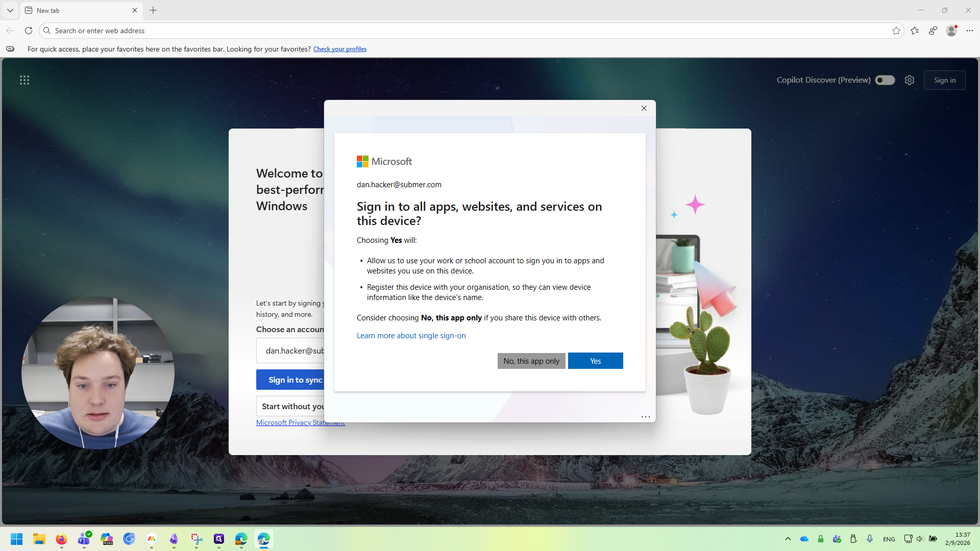Open the monday.com taskbar app
The width and height of the screenshot is (980, 551).
coord(152,539)
